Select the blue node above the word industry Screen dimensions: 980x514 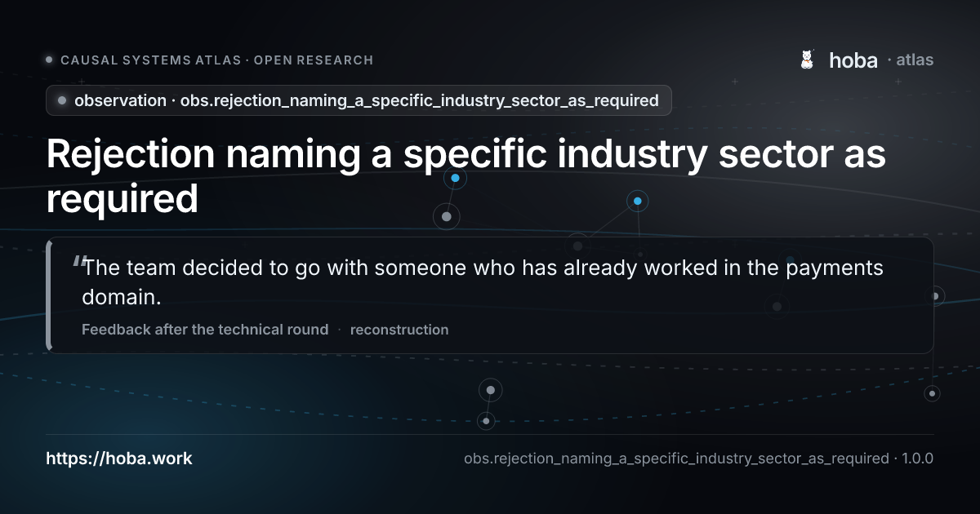click(x=455, y=177)
